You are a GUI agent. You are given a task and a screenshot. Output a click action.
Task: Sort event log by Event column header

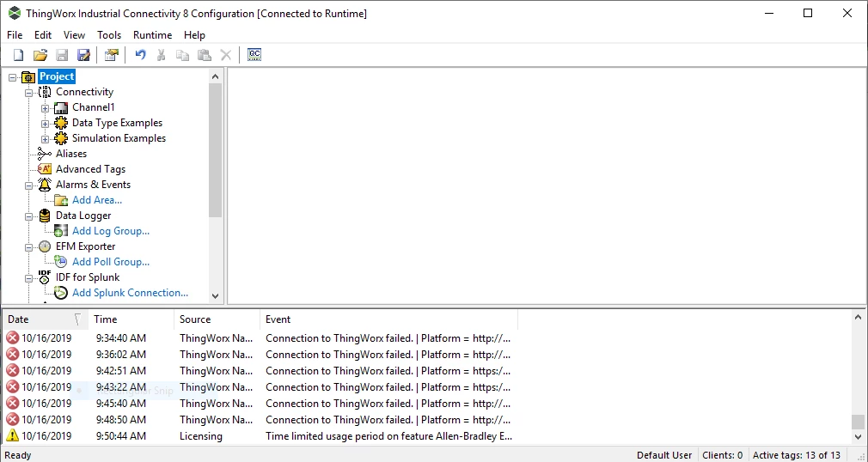(388, 319)
